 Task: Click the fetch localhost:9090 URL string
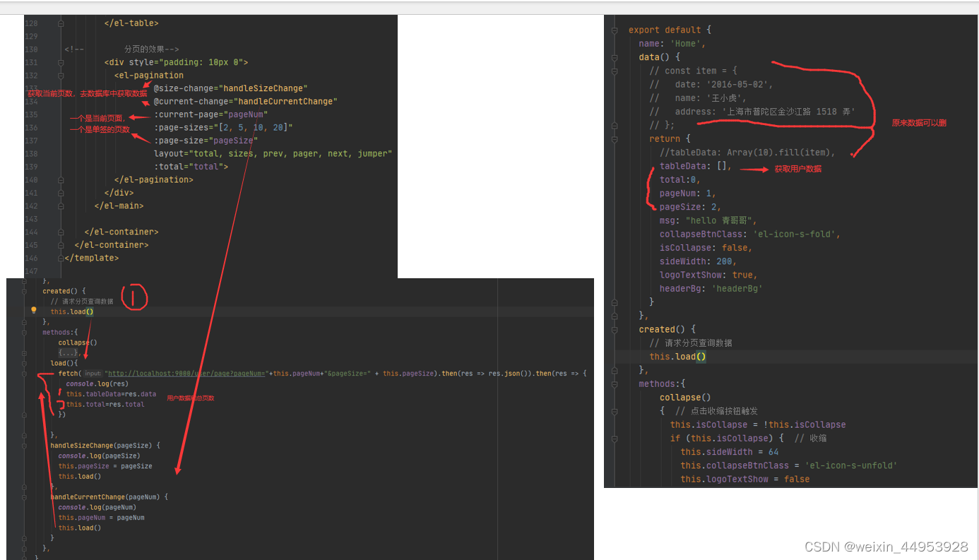(x=188, y=373)
